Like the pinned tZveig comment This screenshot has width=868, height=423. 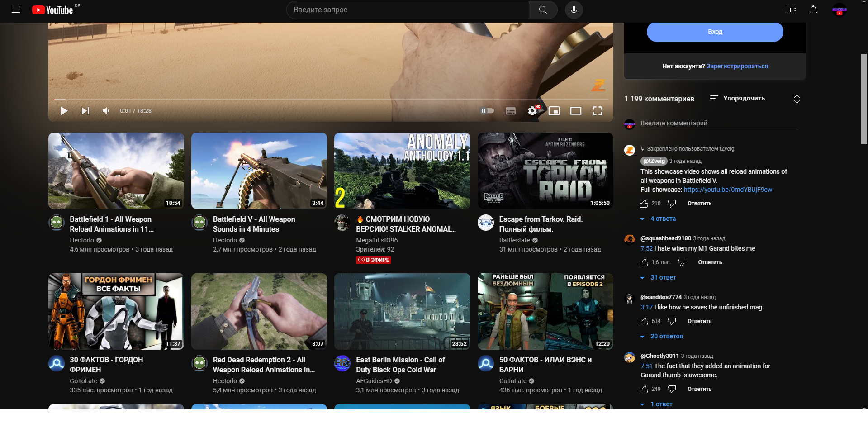(x=644, y=204)
